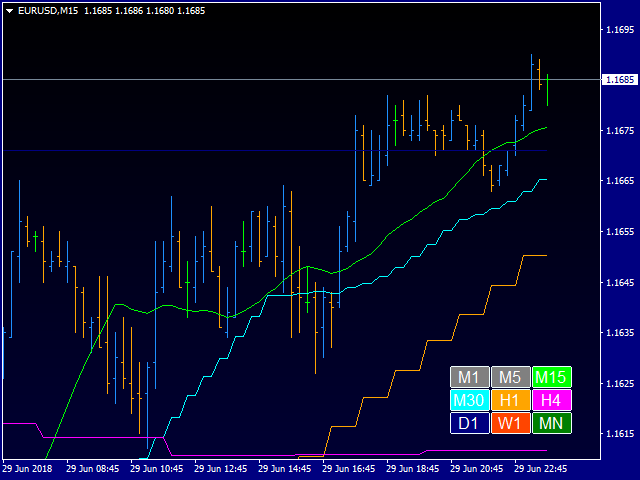Viewport: 640px width, 480px height.
Task: Click the 29 Jun 14:45 time label
Action: tap(285, 469)
